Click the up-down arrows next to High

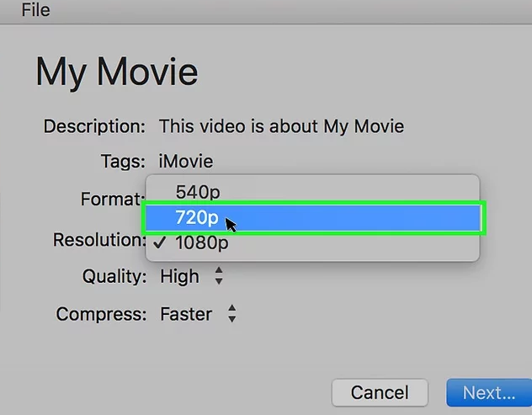tap(219, 276)
